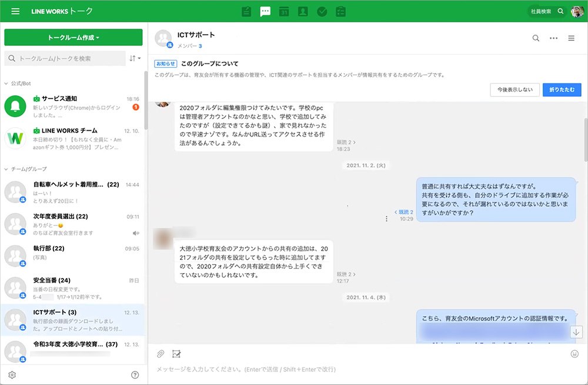Click the 今後表示しない button
Screen dimensions: 588x385
click(514, 89)
